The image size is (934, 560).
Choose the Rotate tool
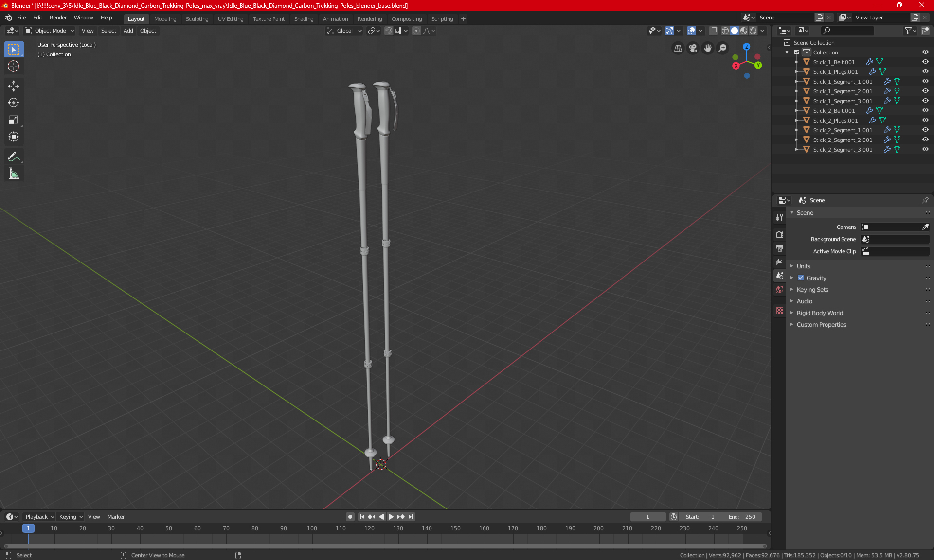coord(14,103)
